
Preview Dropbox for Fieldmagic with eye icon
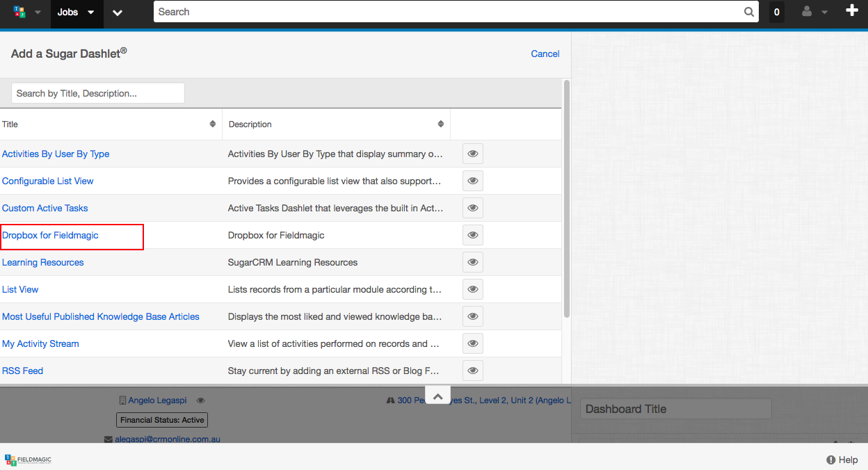pyautogui.click(x=473, y=235)
